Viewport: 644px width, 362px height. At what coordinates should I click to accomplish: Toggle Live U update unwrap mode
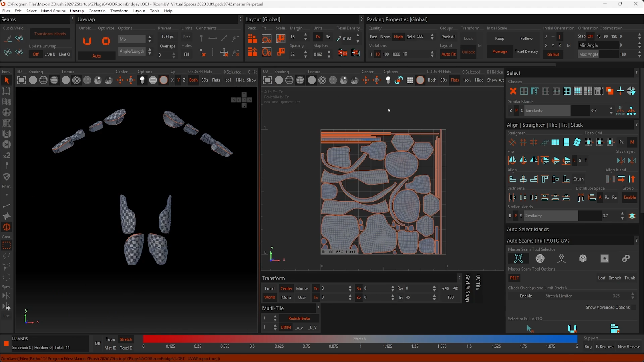tap(50, 54)
